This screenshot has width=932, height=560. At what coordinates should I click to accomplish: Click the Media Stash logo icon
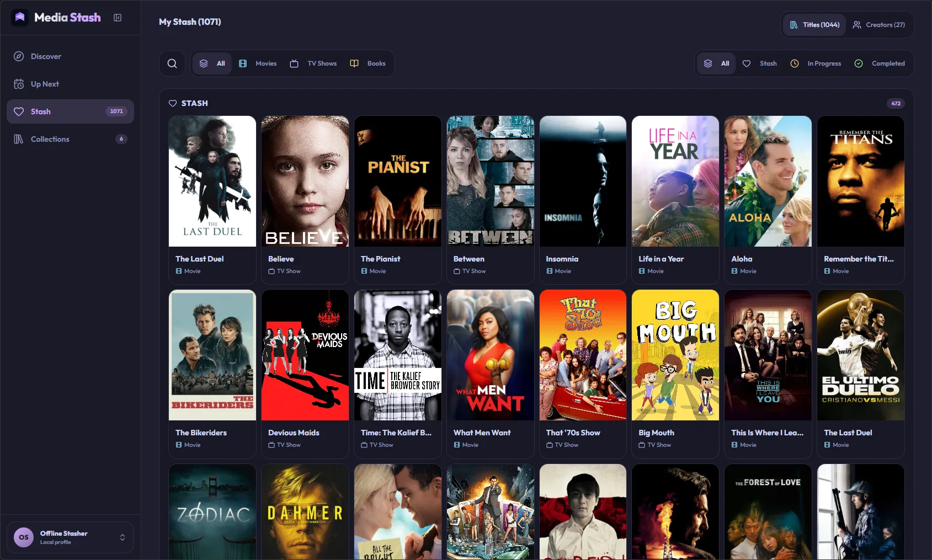pos(20,17)
